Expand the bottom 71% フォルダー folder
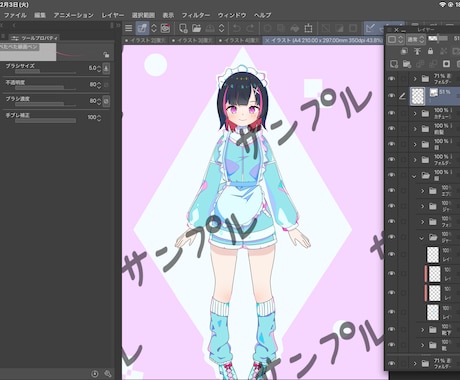This screenshot has width=460, height=380. click(415, 364)
